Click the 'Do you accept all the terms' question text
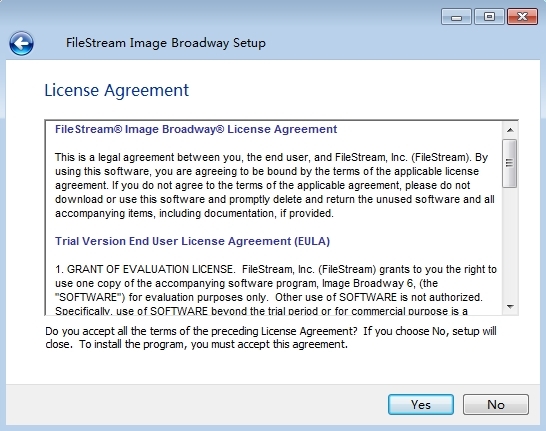Viewport: 546px width, 431px height. click(271, 338)
